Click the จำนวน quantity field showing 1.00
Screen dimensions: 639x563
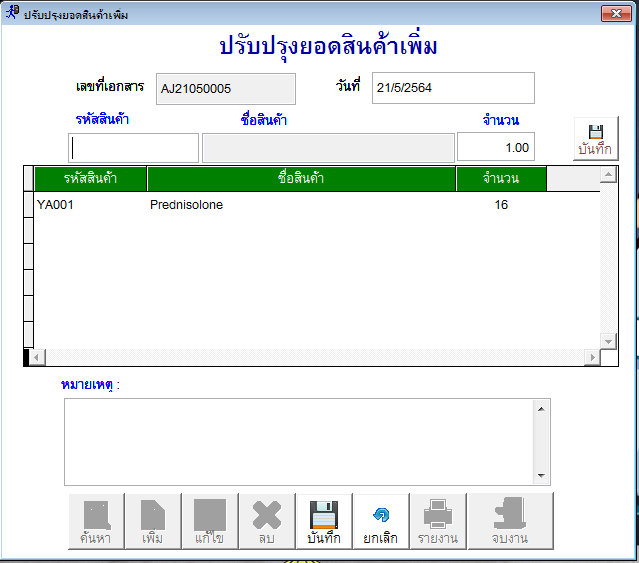coord(496,147)
